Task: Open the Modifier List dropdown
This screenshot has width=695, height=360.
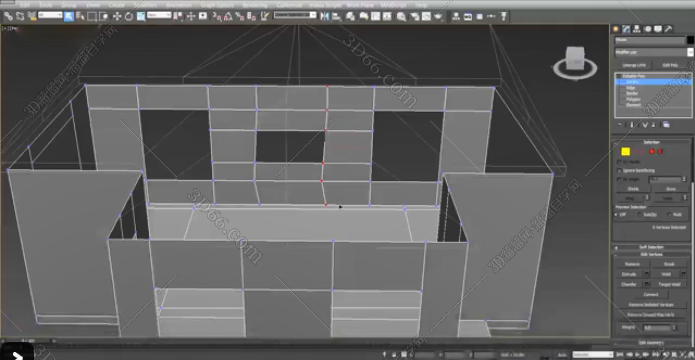Action: pyautogui.click(x=653, y=52)
